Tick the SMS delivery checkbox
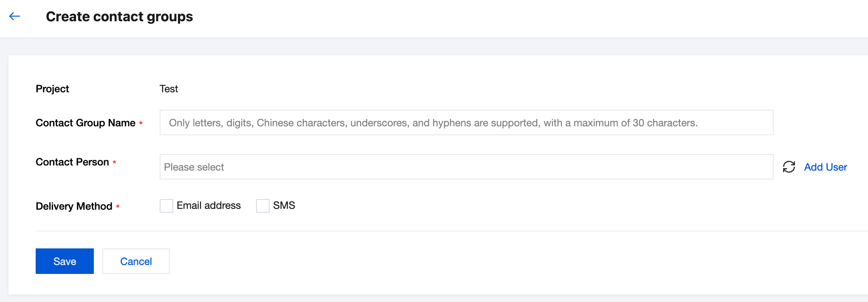The width and height of the screenshot is (868, 302). click(263, 206)
